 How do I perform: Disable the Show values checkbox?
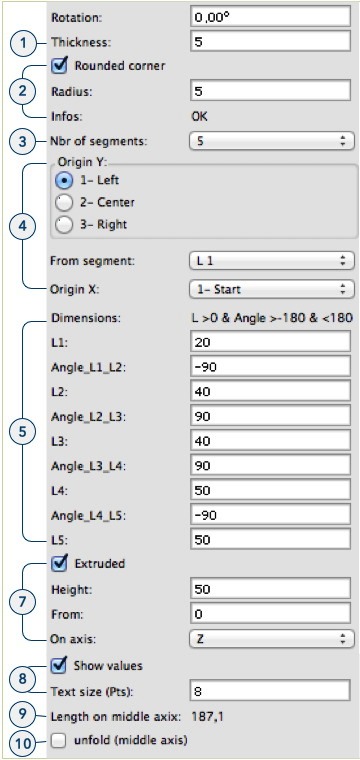(59, 666)
